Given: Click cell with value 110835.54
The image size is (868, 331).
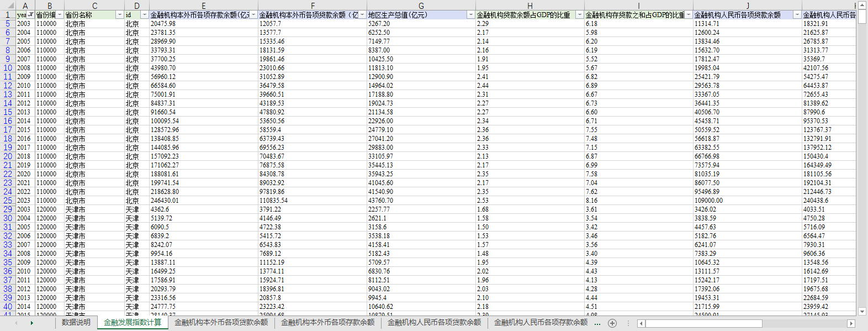Looking at the screenshot, I should pos(312,201).
